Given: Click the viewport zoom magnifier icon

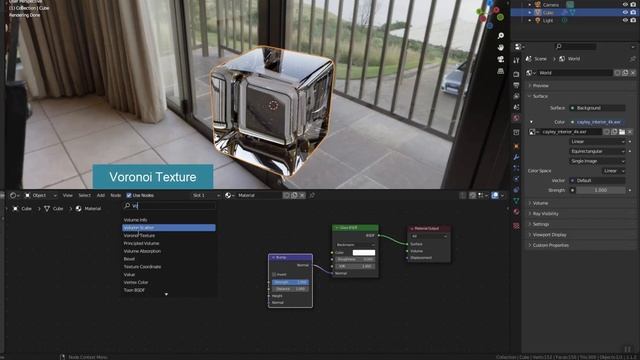Looking at the screenshot, I should [x=500, y=36].
